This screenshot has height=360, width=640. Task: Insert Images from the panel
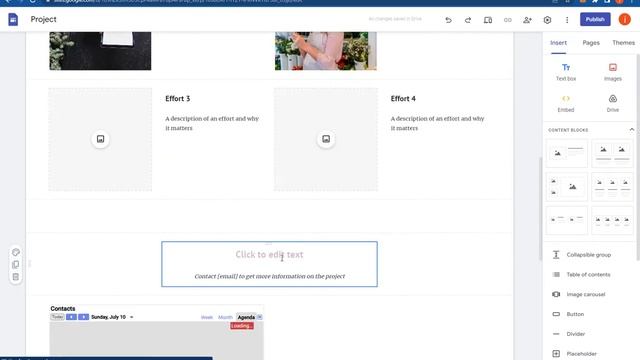click(613, 72)
